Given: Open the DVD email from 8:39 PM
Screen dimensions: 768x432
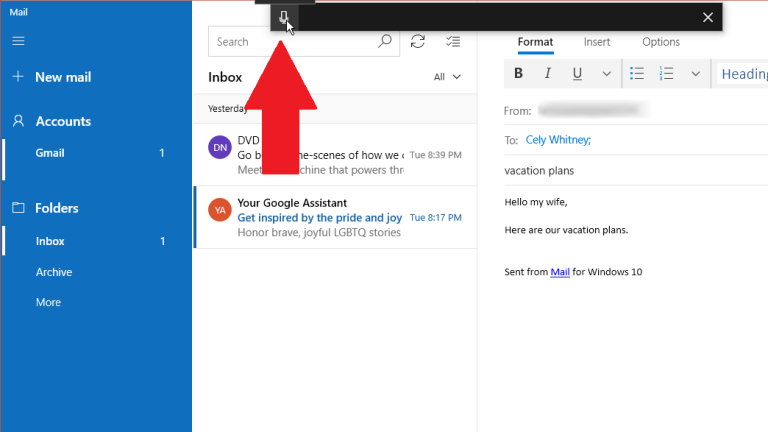Looking at the screenshot, I should tap(335, 155).
